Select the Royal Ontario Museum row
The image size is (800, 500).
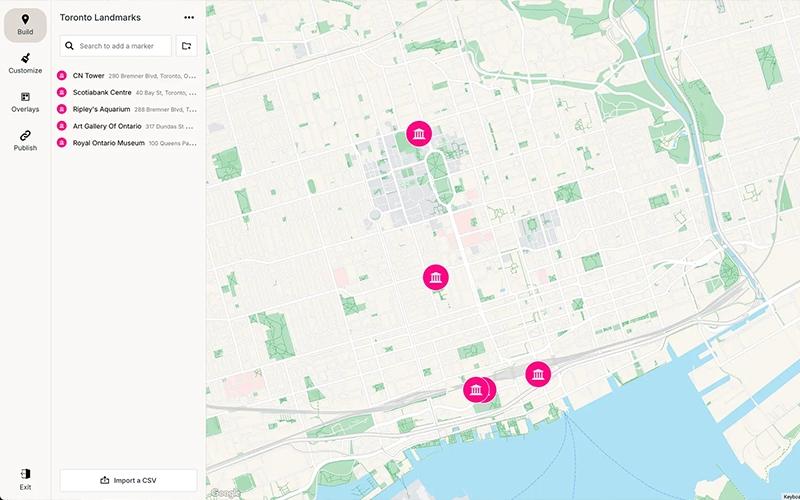pos(127,143)
